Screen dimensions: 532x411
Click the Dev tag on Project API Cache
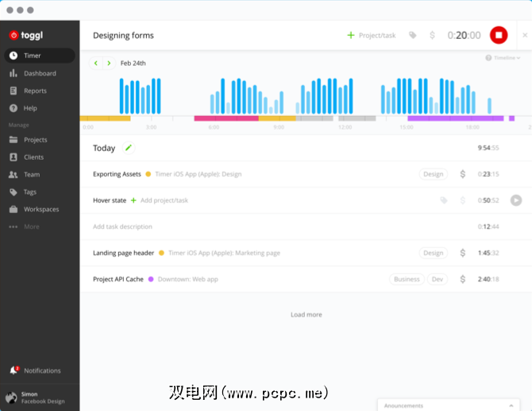pos(438,279)
